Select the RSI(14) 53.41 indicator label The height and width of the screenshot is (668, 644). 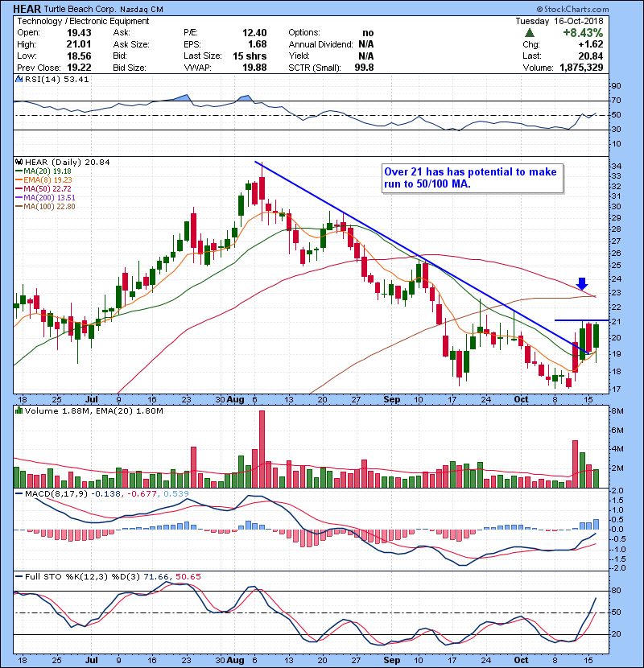pos(56,79)
